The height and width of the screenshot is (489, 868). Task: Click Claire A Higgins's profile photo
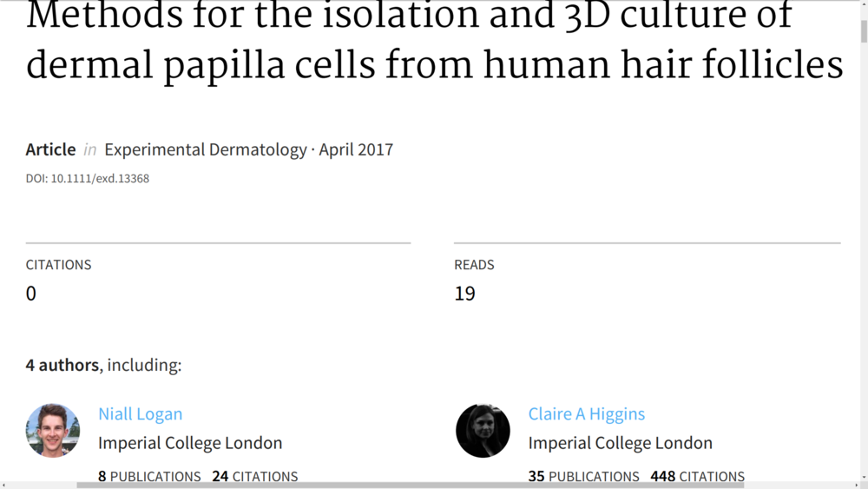tap(483, 430)
